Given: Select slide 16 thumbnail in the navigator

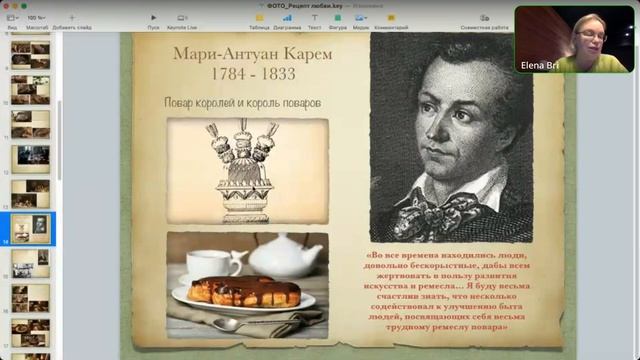Looking at the screenshot, I should point(31,298).
